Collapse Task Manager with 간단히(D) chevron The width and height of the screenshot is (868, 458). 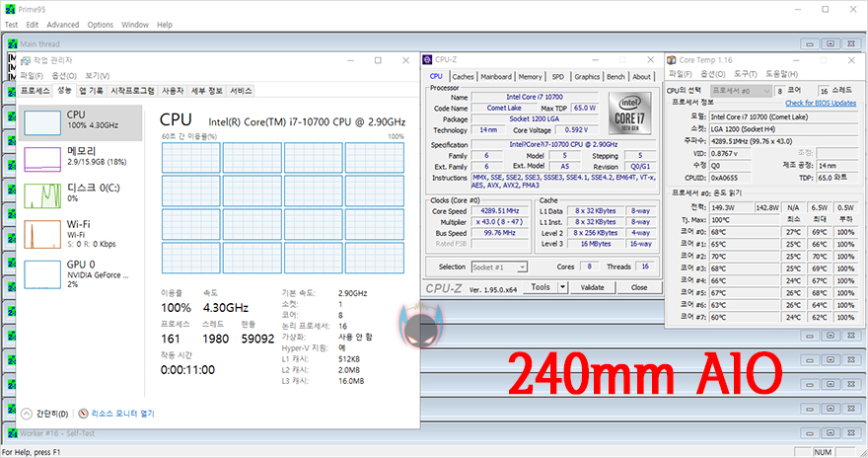pyautogui.click(x=27, y=414)
